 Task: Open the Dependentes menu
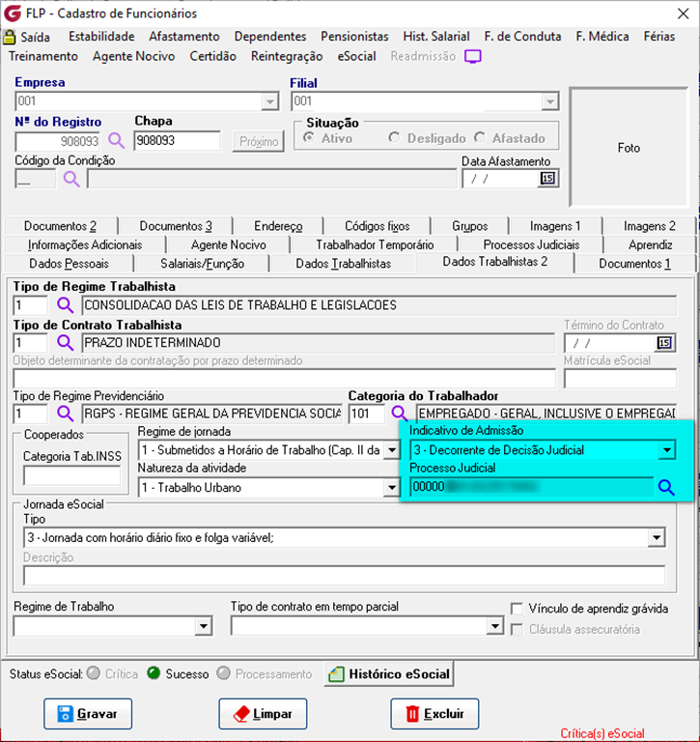point(270,37)
